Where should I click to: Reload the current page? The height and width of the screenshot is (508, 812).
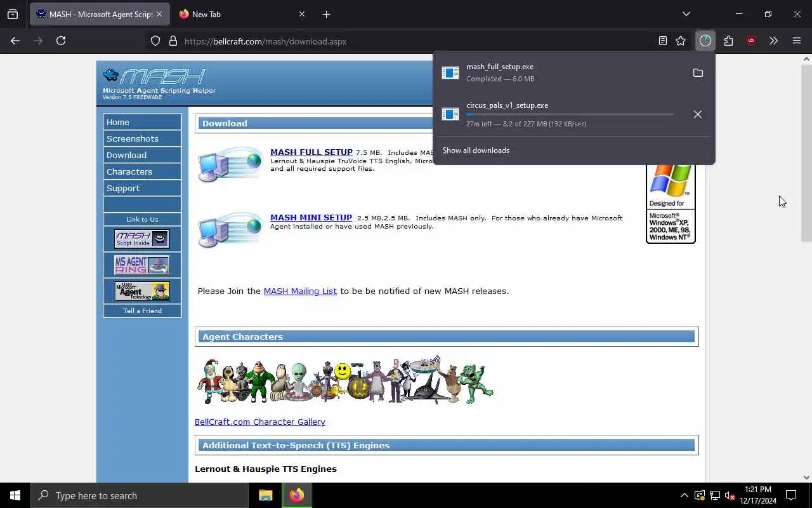[61, 41]
